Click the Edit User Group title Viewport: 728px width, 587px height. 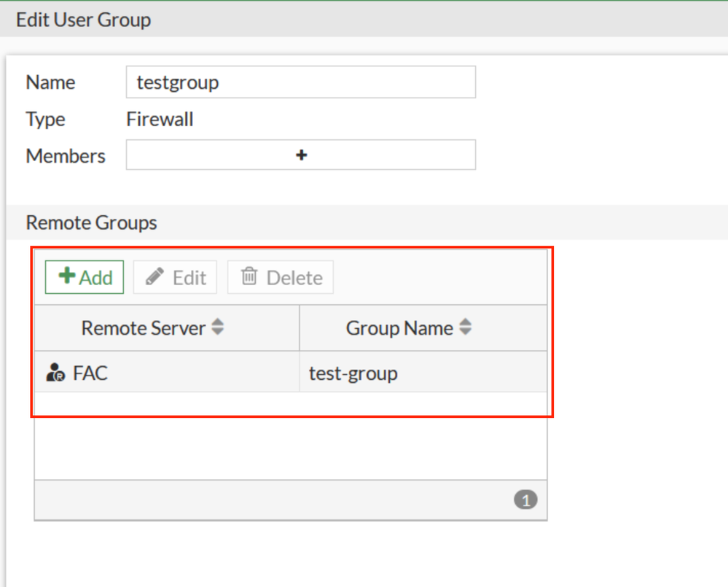[x=83, y=19]
